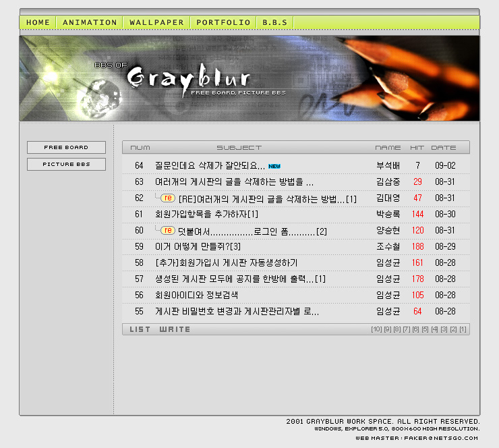Click the NUM column header

140,148
